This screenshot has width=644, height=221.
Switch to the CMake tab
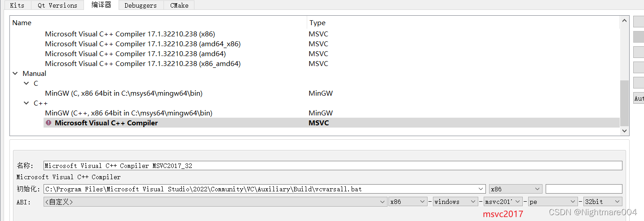point(179,5)
